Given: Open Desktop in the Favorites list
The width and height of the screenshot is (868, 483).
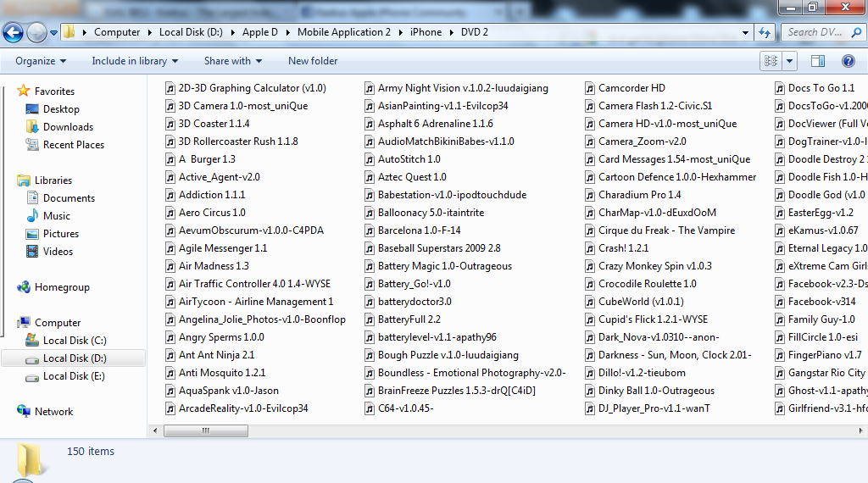Looking at the screenshot, I should point(61,109).
